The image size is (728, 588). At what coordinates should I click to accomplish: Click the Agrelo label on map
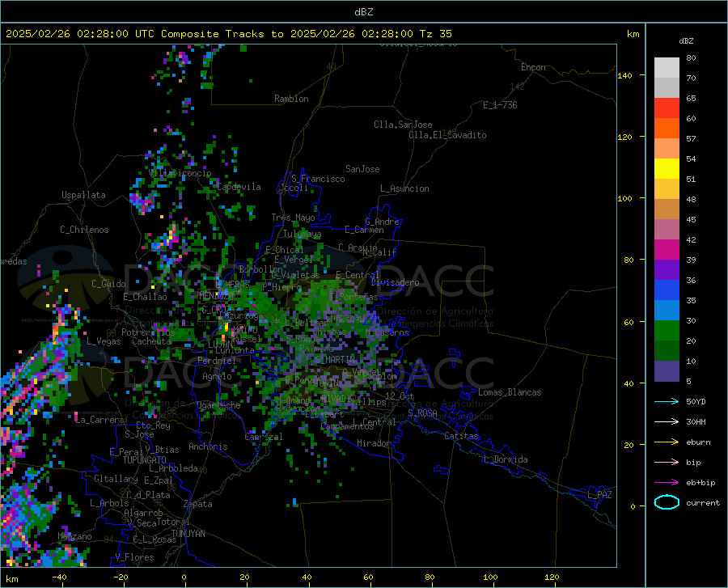pos(217,376)
